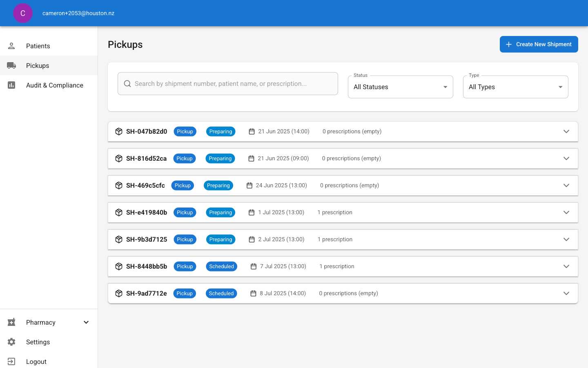Click account email cameron+2053@houston.nz

(x=78, y=13)
